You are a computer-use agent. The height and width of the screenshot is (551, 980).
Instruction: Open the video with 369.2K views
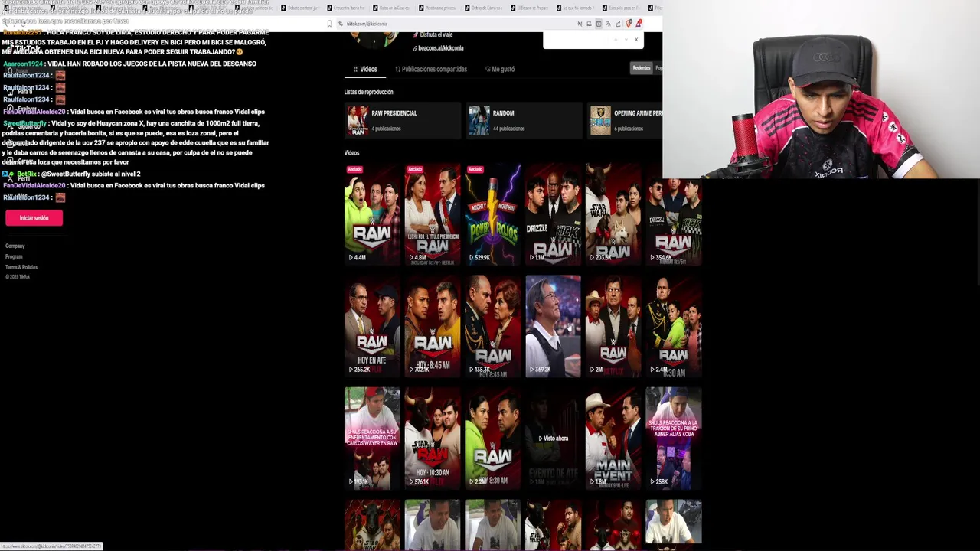(x=553, y=326)
